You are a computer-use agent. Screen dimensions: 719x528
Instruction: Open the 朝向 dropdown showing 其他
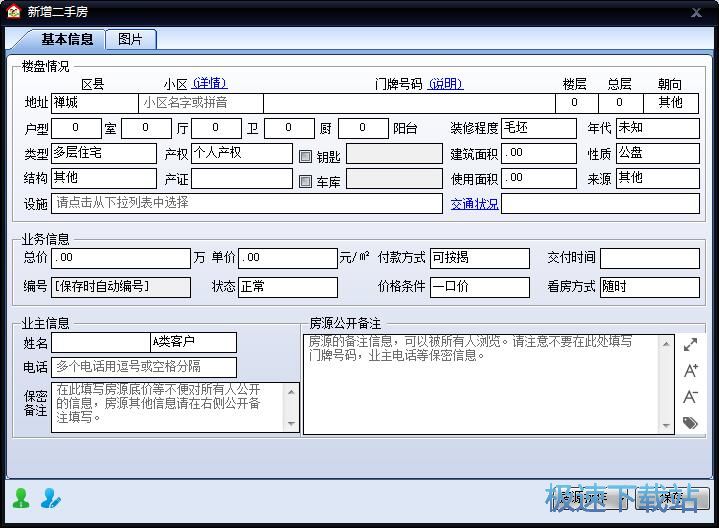pos(677,103)
